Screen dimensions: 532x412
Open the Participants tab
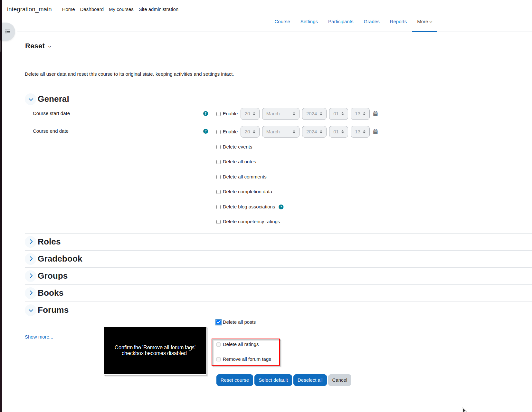341,22
